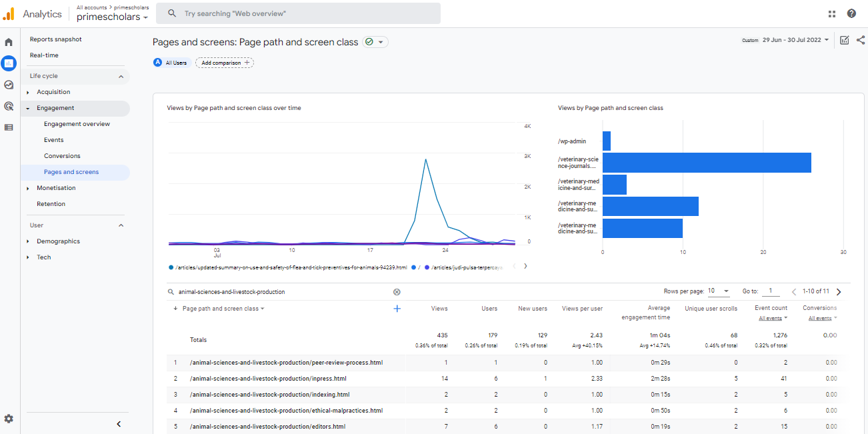Select Engagement overview in sidebar

(77, 124)
